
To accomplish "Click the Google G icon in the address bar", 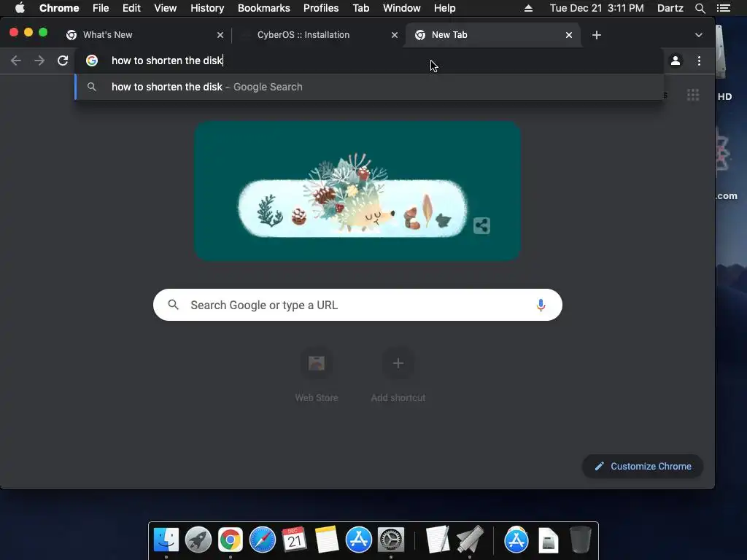I will point(92,61).
